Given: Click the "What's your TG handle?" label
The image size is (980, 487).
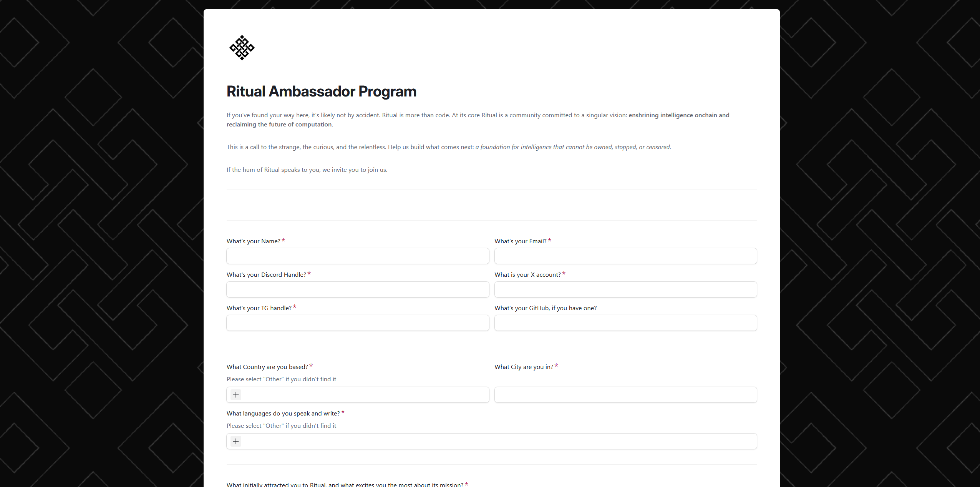Looking at the screenshot, I should point(259,308).
